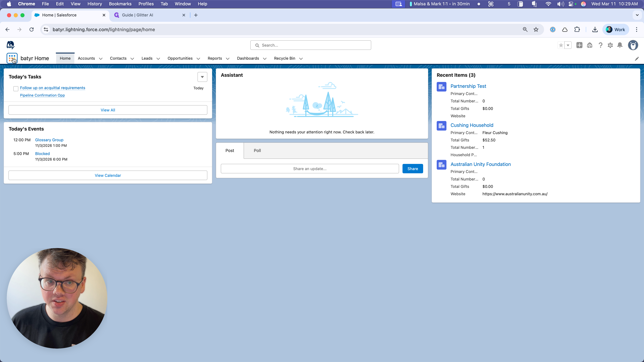
Task: Go back with the browser back arrow
Action: click(8, 29)
